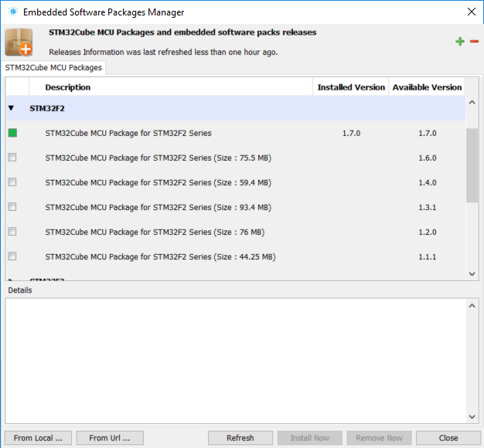
Task: Select the STM32F2 group row label
Action: click(47, 109)
